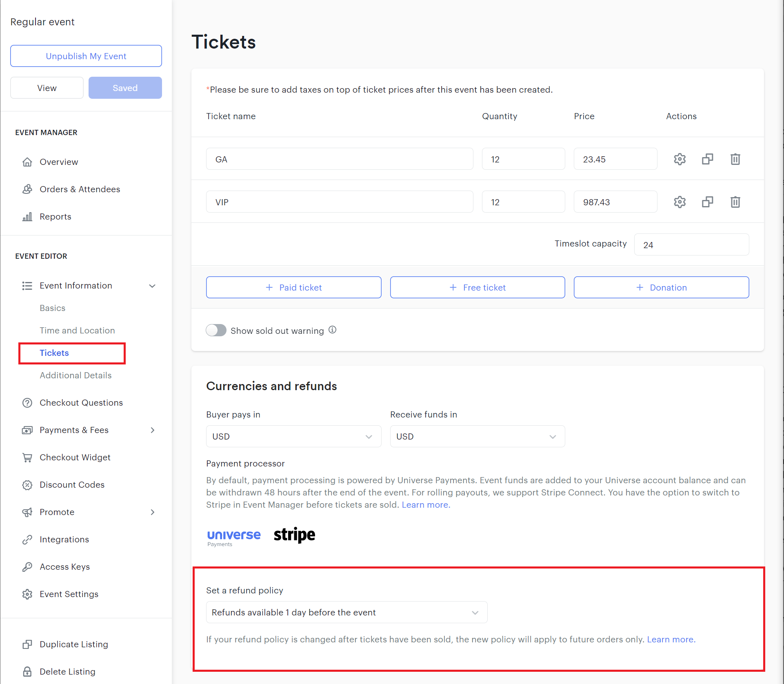Image resolution: width=784 pixels, height=684 pixels.
Task: Go to Discount Codes page
Action: click(x=72, y=485)
